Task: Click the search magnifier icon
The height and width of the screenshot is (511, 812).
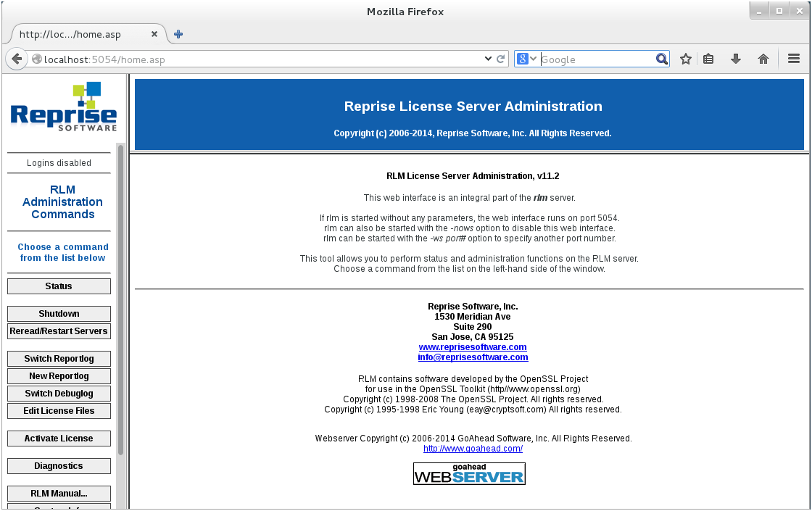Action: (661, 59)
